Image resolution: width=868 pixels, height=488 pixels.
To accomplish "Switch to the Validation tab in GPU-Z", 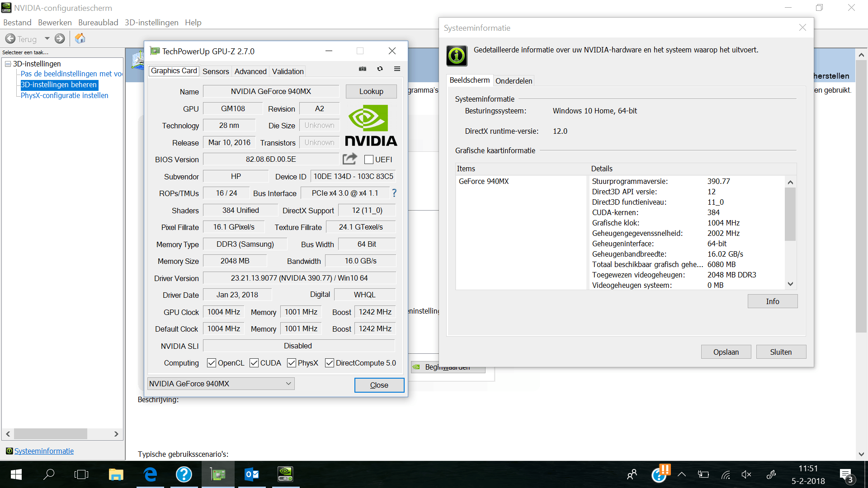I will 288,71.
